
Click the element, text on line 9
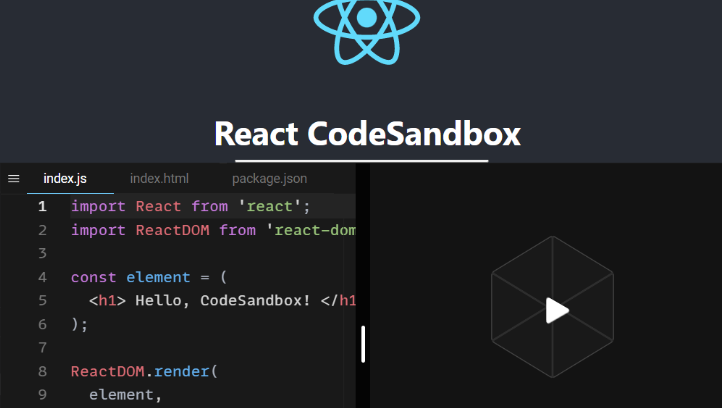tap(126, 395)
